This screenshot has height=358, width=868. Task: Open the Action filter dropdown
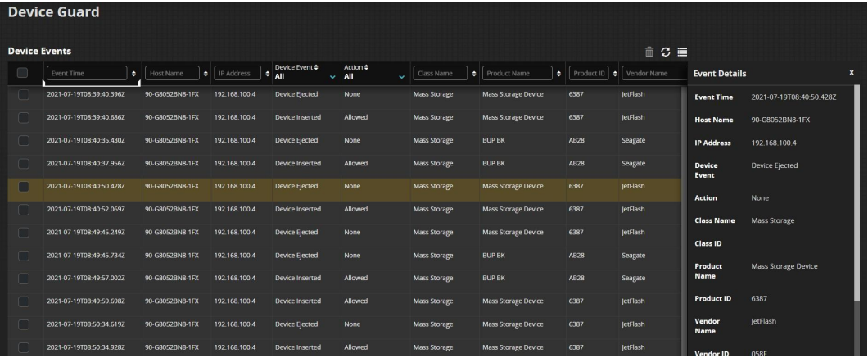(x=374, y=76)
